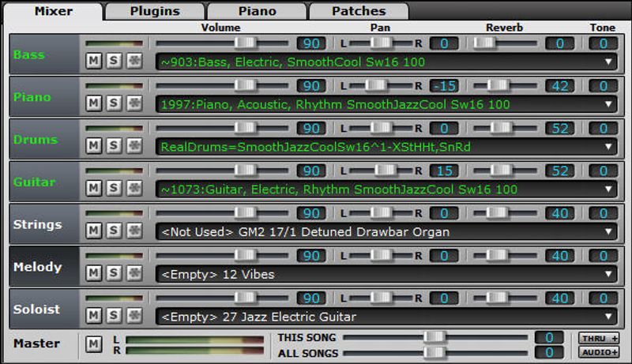Freeze the Melody track with snowflake icon
The image size is (632, 364).
point(134,273)
